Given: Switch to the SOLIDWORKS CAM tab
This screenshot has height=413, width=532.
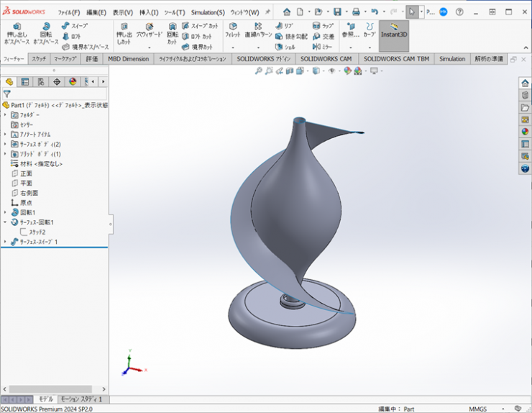Looking at the screenshot, I should pos(326,59).
